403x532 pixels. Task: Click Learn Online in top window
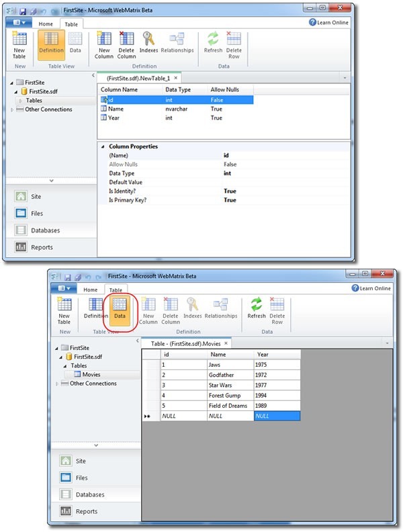point(328,22)
